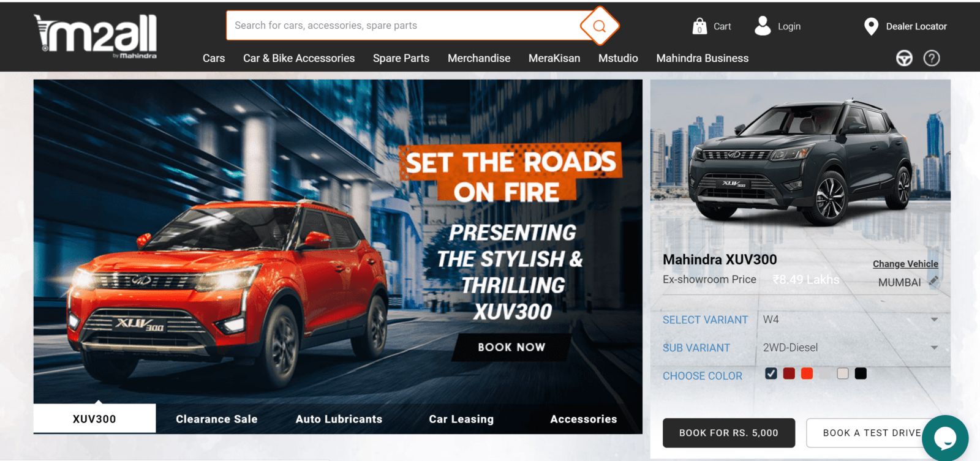Viewport: 980px width, 461px height.
Task: Click the pencil icon beside MUMBAI
Action: click(x=933, y=282)
